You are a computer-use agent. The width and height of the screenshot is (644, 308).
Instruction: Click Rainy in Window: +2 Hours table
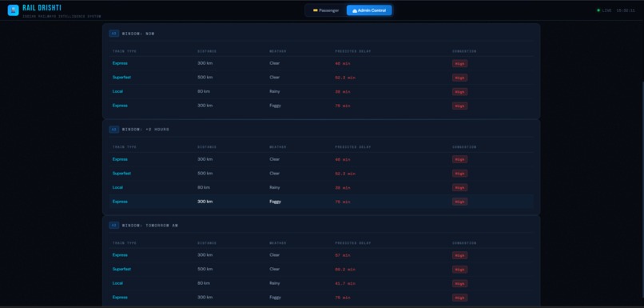pyautogui.click(x=275, y=187)
